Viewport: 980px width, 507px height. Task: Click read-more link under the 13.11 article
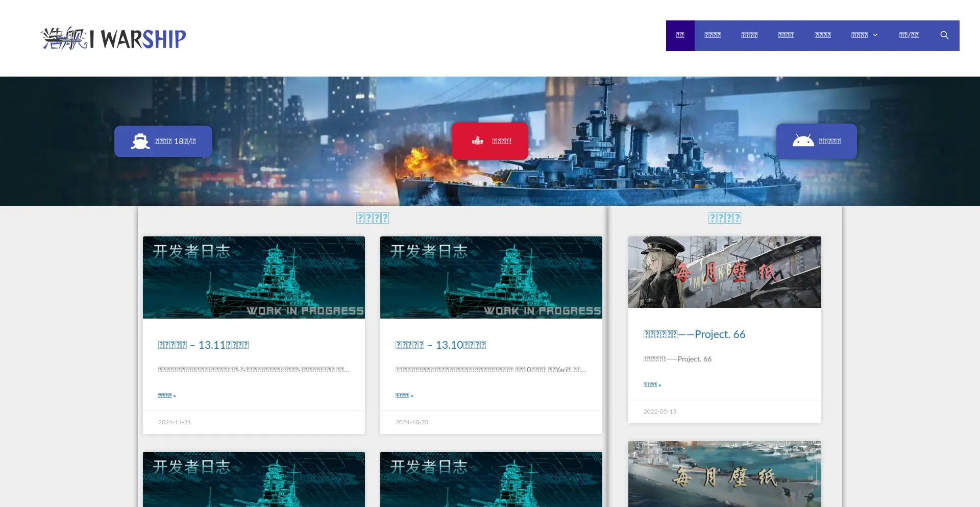(167, 396)
